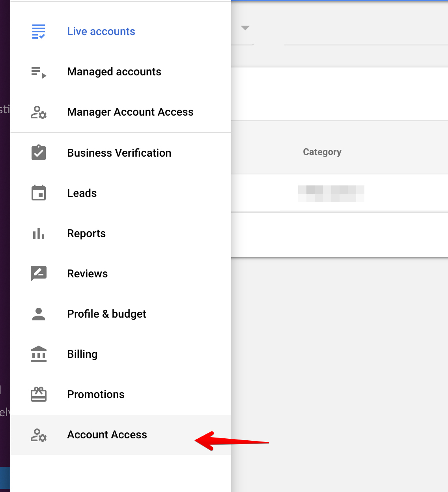Click the Promotions gift card icon
Screen dimensions: 448x492
39,394
